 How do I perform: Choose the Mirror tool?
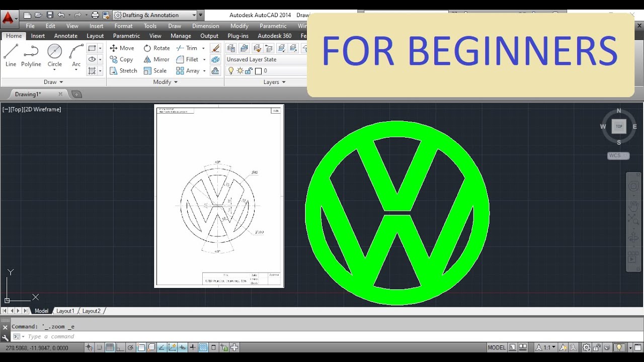point(156,59)
